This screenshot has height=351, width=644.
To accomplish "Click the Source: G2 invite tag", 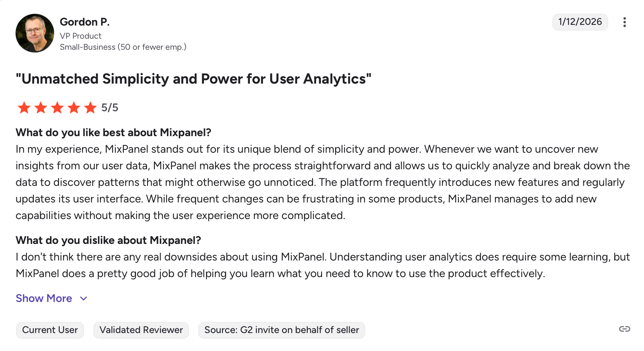I will [282, 330].
